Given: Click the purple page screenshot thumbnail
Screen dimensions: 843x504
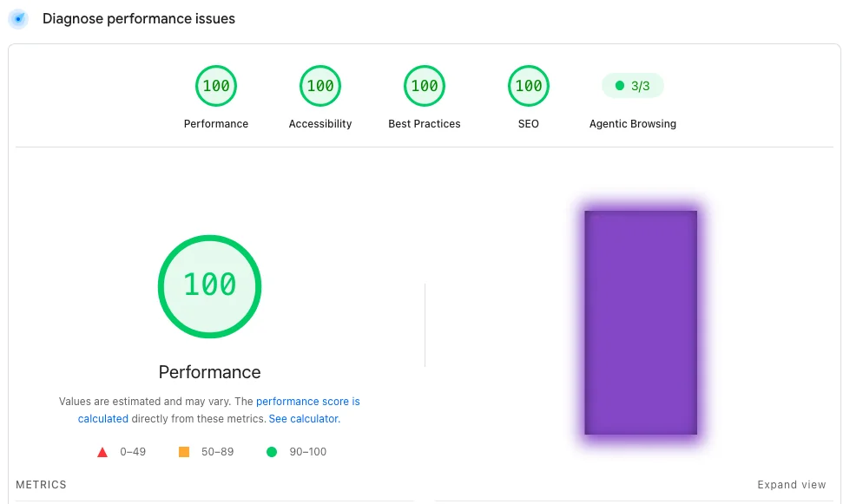Looking at the screenshot, I should 641,323.
